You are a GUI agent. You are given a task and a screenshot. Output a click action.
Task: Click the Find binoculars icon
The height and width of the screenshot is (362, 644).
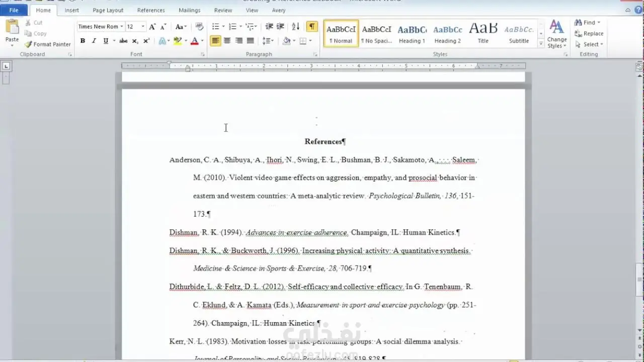click(x=579, y=23)
